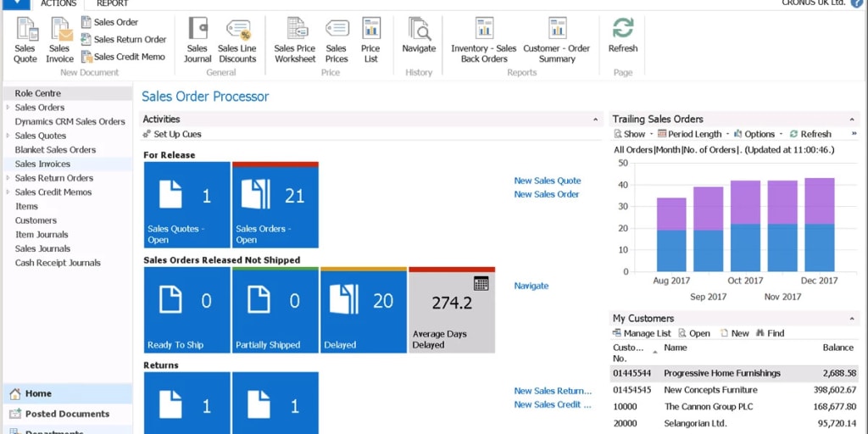The width and height of the screenshot is (868, 434).
Task: Click Manage List in My Customers
Action: 641,333
